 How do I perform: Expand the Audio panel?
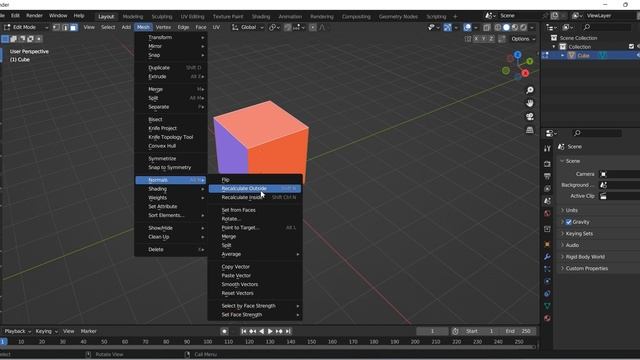pyautogui.click(x=572, y=245)
